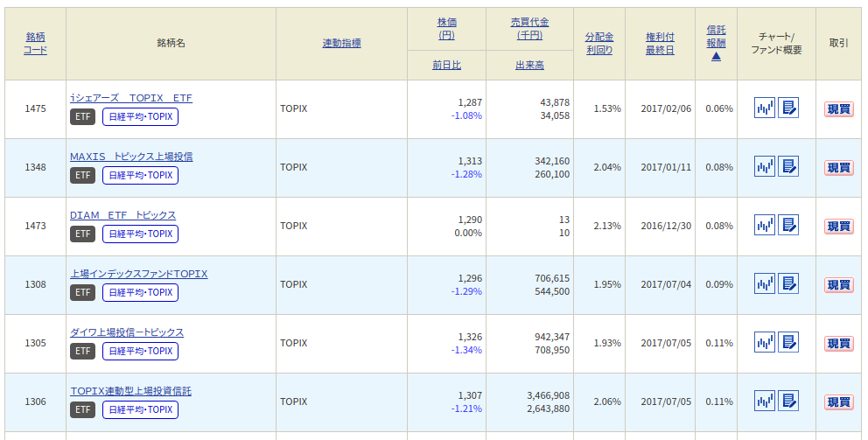
Task: Sort by 分配金利回り column header
Action: click(598, 43)
